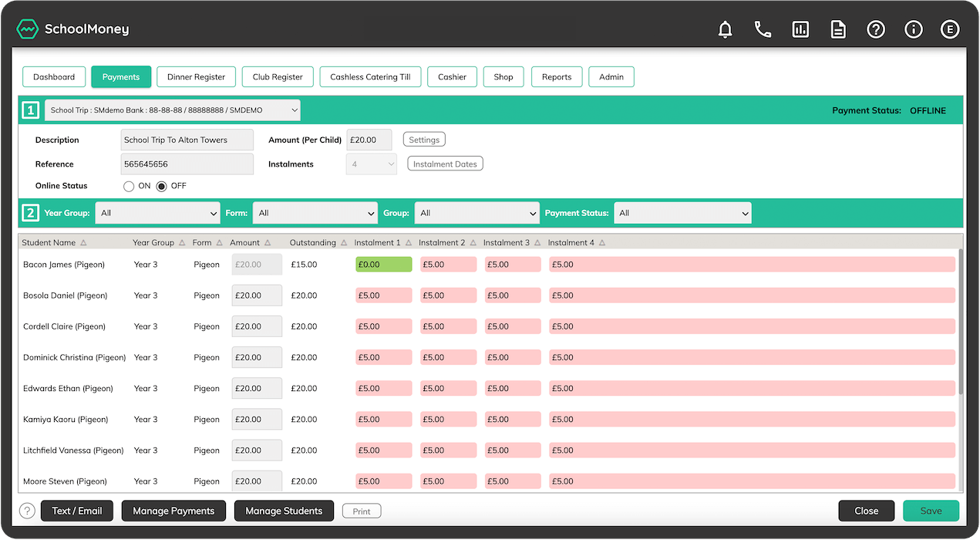980x540 pixels.
Task: Click Bacon James green Instalment 1 cell
Action: coord(384,265)
